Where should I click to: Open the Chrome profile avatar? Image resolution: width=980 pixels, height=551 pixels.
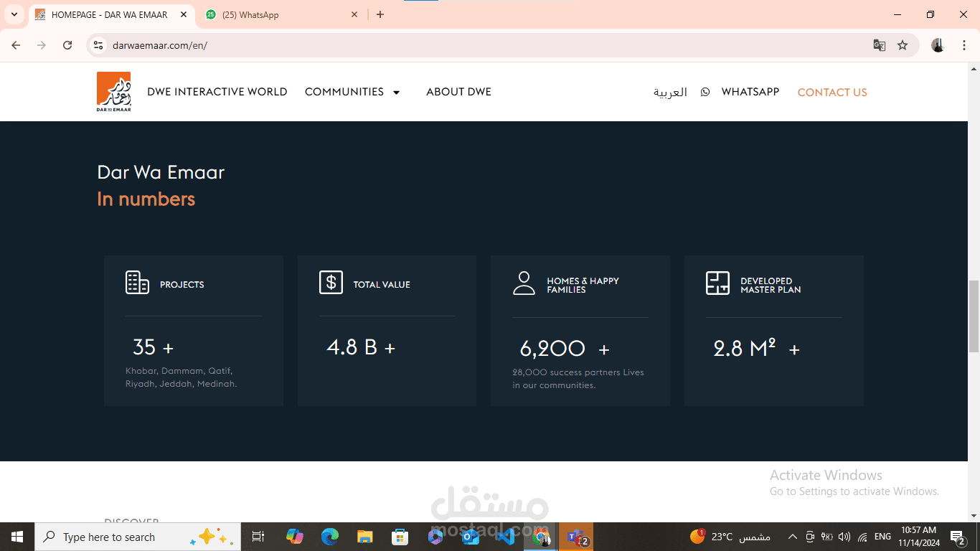point(938,45)
